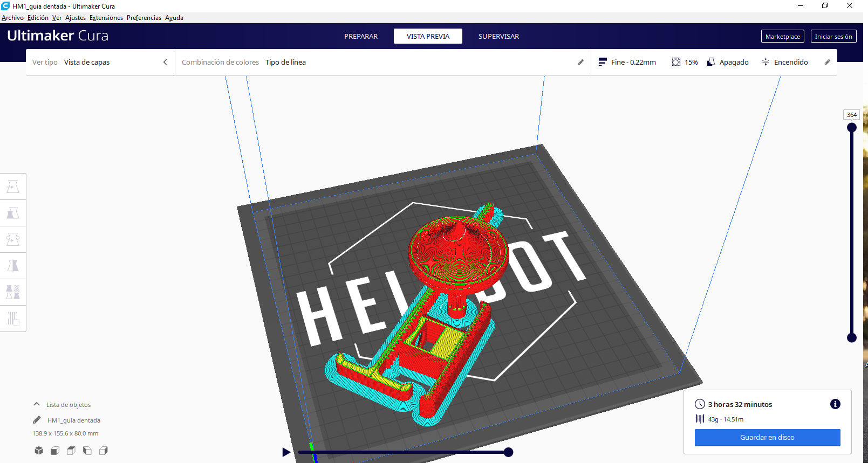Select HM1_guia dentada in object list
Image resolution: width=868 pixels, height=463 pixels.
[x=74, y=420]
